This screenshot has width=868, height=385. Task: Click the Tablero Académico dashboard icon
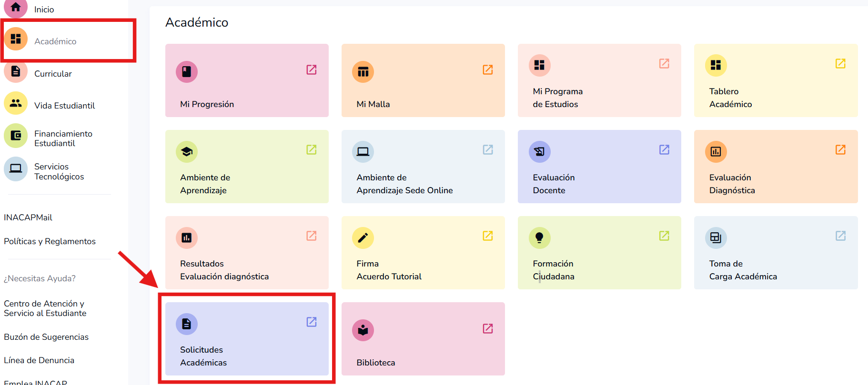click(x=716, y=65)
